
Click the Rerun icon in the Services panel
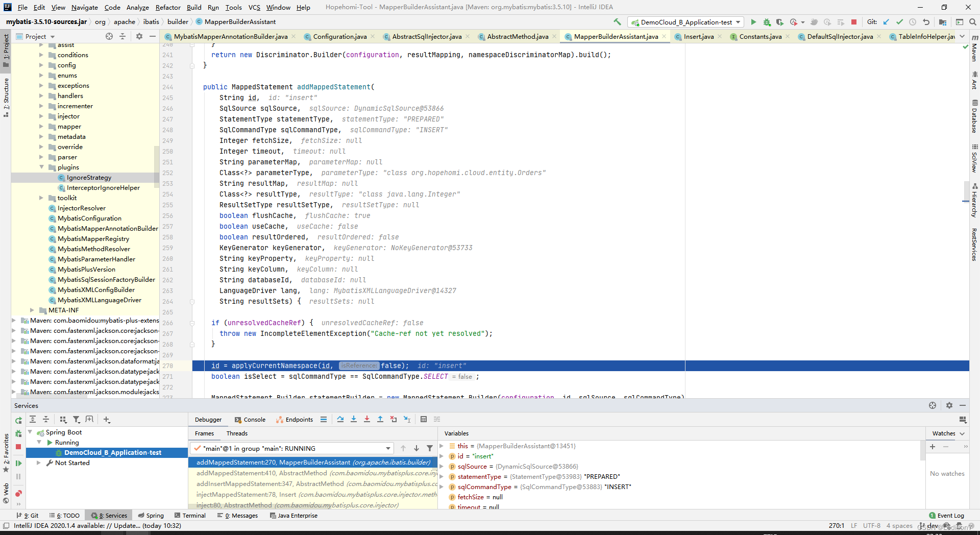(x=18, y=420)
